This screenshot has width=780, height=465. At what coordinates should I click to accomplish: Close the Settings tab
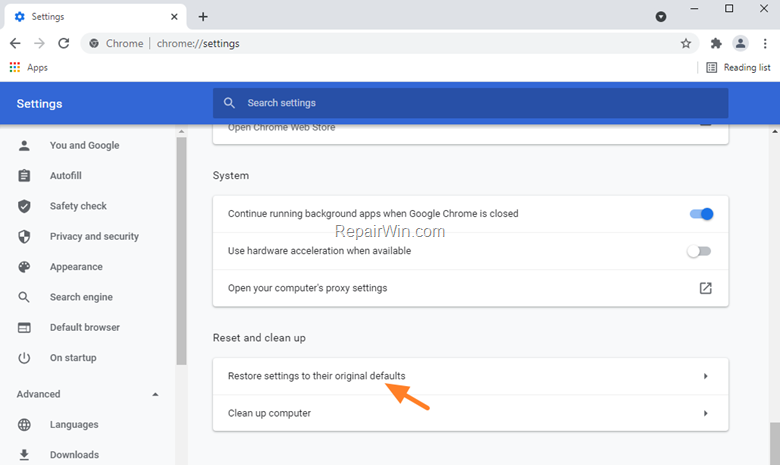(x=174, y=16)
